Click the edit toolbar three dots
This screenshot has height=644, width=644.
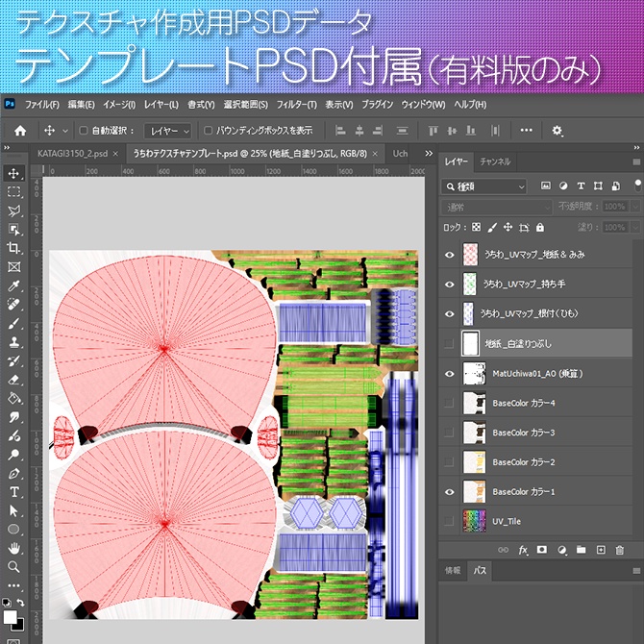coord(13,585)
